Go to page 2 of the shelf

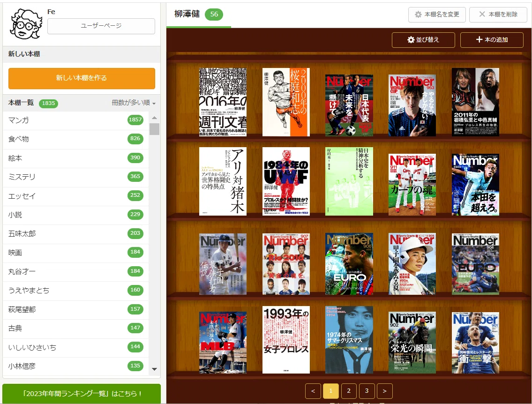click(x=349, y=391)
